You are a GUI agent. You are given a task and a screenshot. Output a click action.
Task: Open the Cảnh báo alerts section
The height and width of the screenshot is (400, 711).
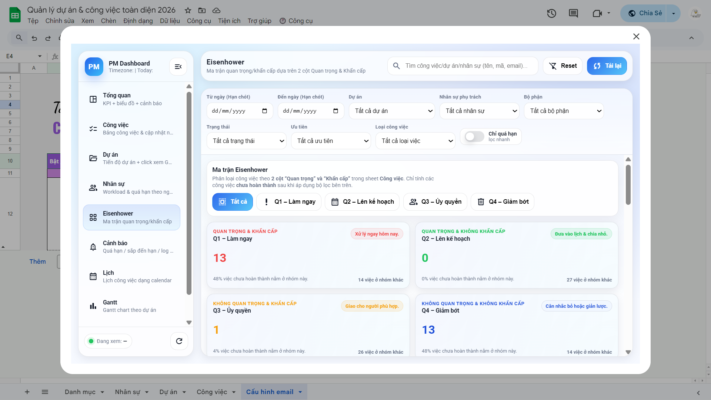click(130, 245)
